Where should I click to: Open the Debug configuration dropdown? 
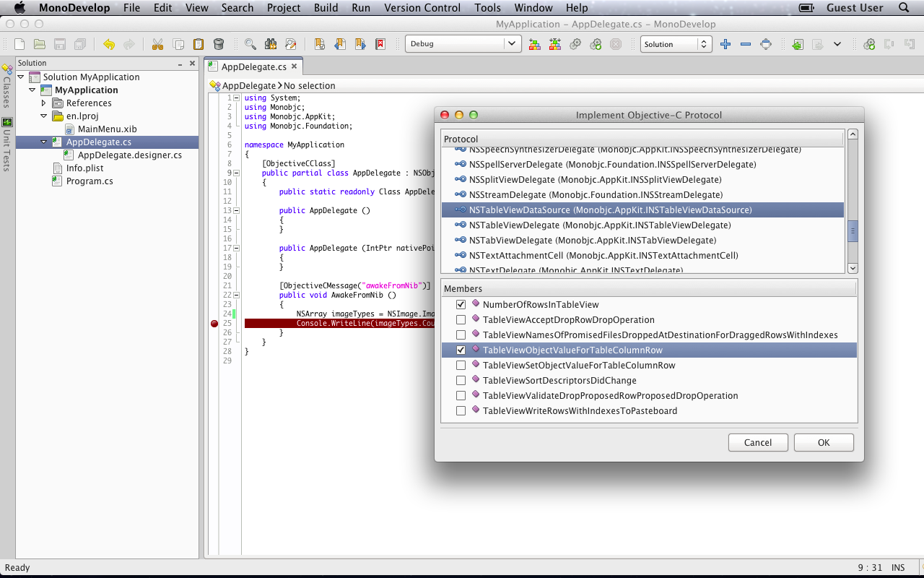[x=463, y=44]
